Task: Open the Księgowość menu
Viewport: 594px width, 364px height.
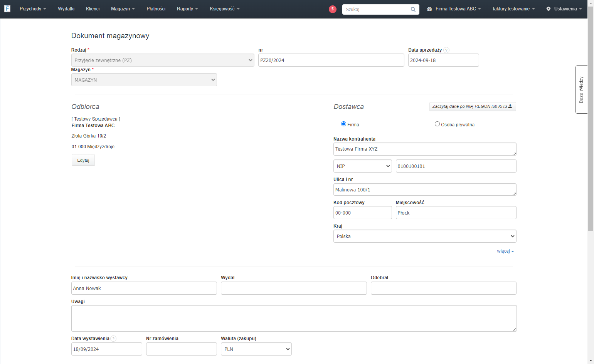Action: click(x=225, y=9)
